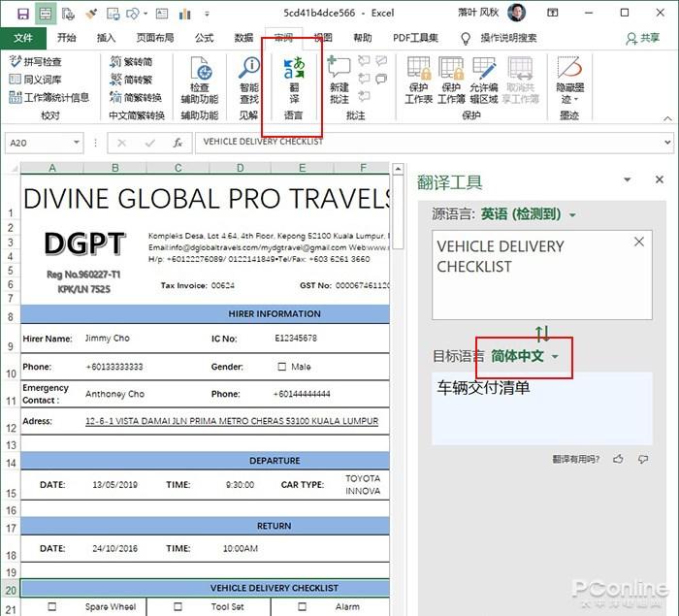This screenshot has width=679, height=616.
Task: Click the Save icon in quick access toolbar
Action: coord(23,14)
